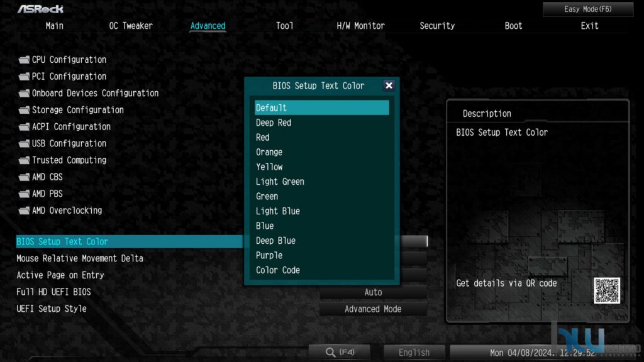Open the Trusted Computing label
The image size is (644, 362).
pyautogui.click(x=69, y=160)
